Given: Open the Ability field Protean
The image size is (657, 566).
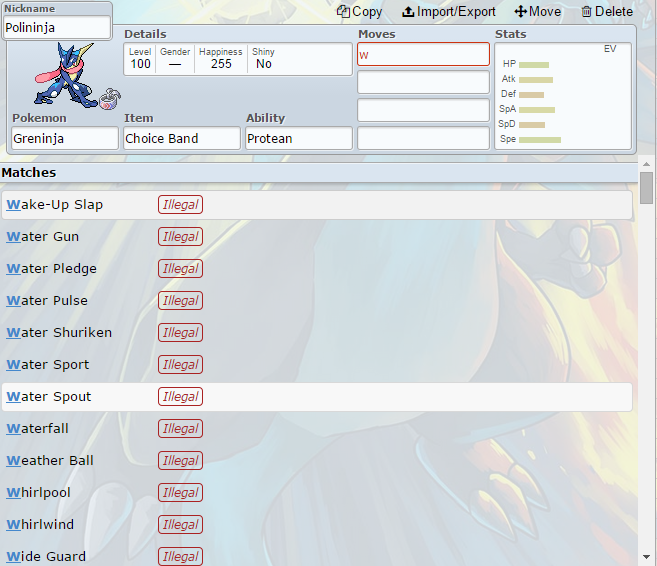Looking at the screenshot, I should pyautogui.click(x=299, y=138).
